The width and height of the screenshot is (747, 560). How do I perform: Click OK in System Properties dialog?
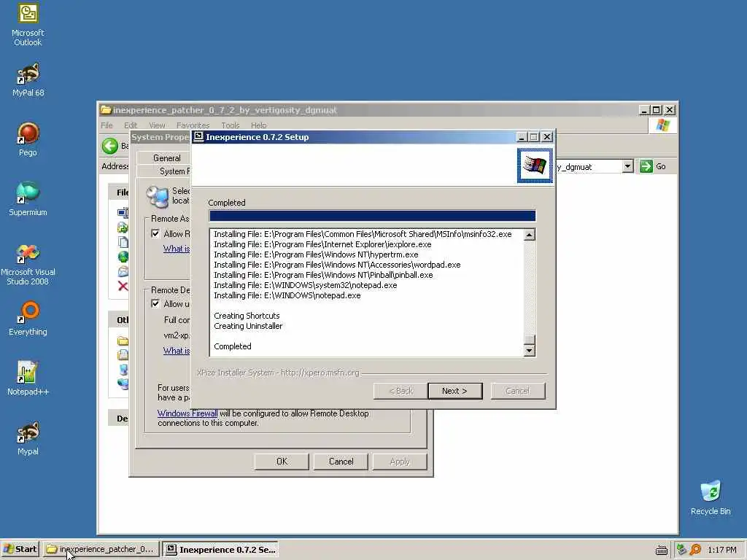tap(282, 462)
